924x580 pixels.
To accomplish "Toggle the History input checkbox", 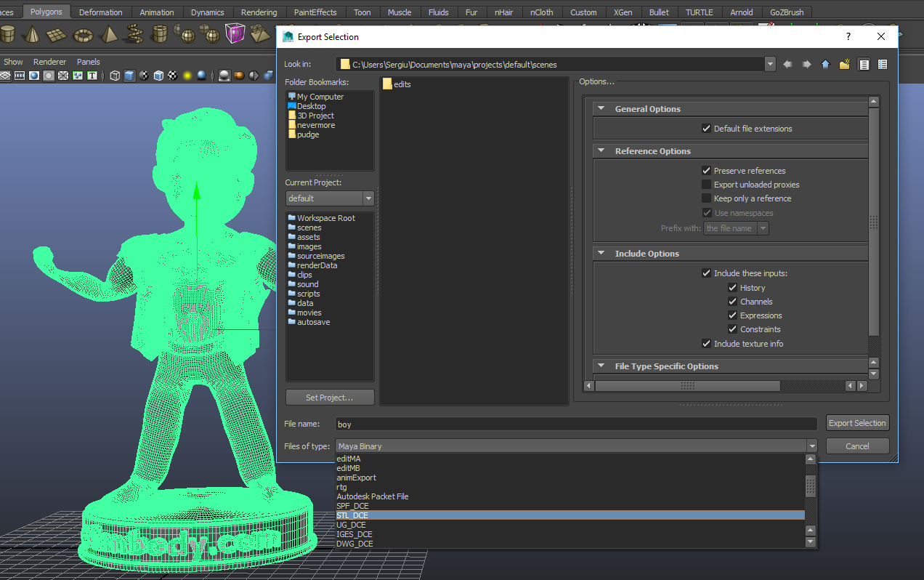I will coord(732,288).
